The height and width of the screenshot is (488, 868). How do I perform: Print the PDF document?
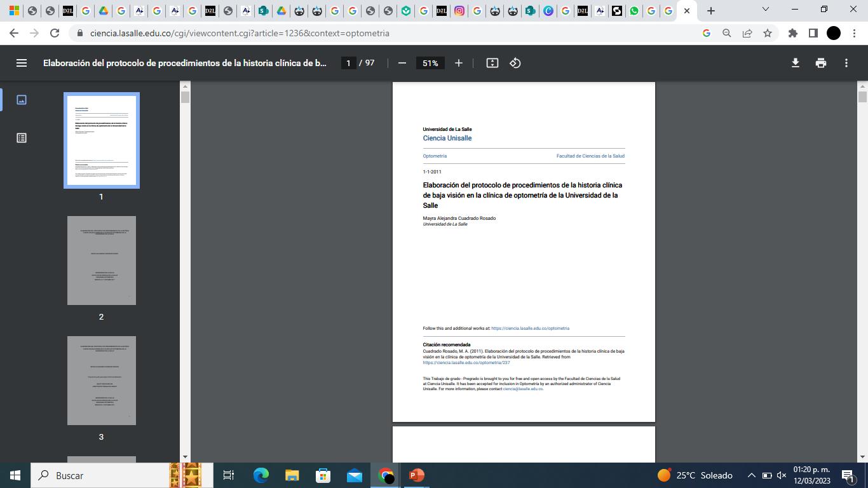821,63
